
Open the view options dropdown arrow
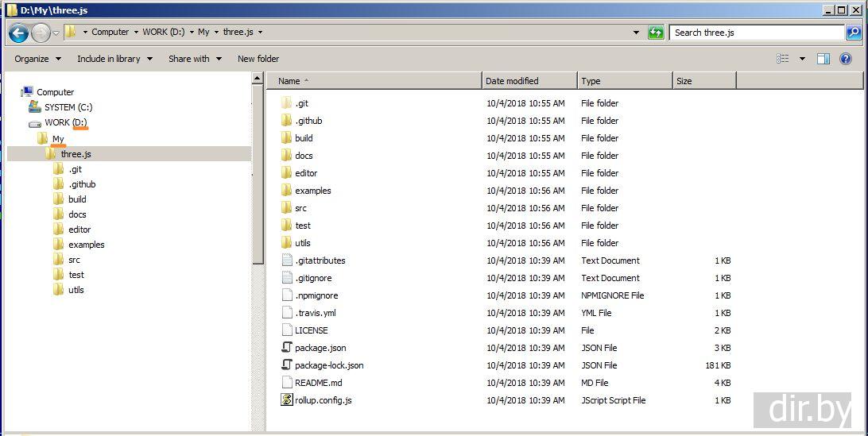(x=802, y=59)
